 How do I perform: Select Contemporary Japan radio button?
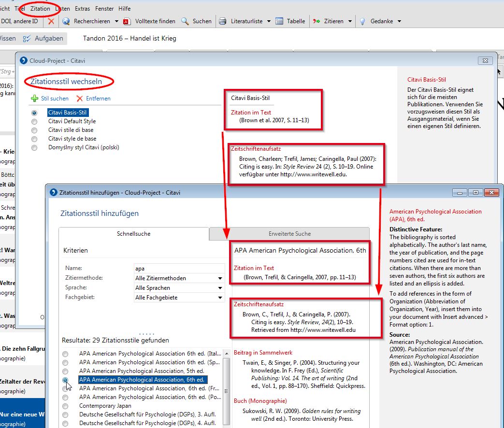tap(65, 406)
